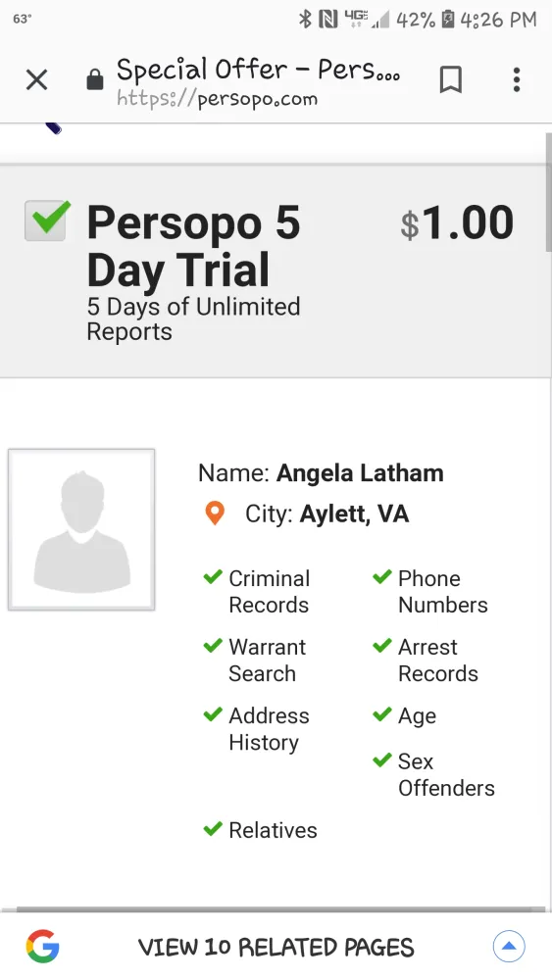Tap the orange location pin icon

pos(215,514)
